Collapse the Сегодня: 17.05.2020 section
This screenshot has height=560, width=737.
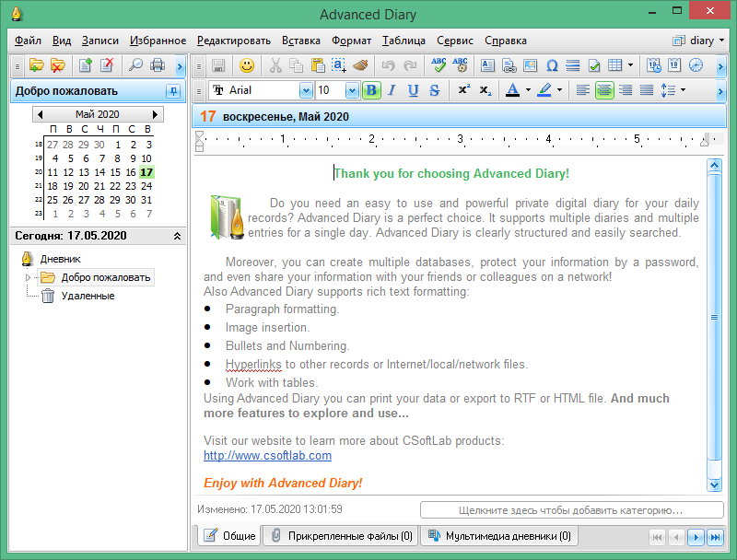[x=177, y=236]
